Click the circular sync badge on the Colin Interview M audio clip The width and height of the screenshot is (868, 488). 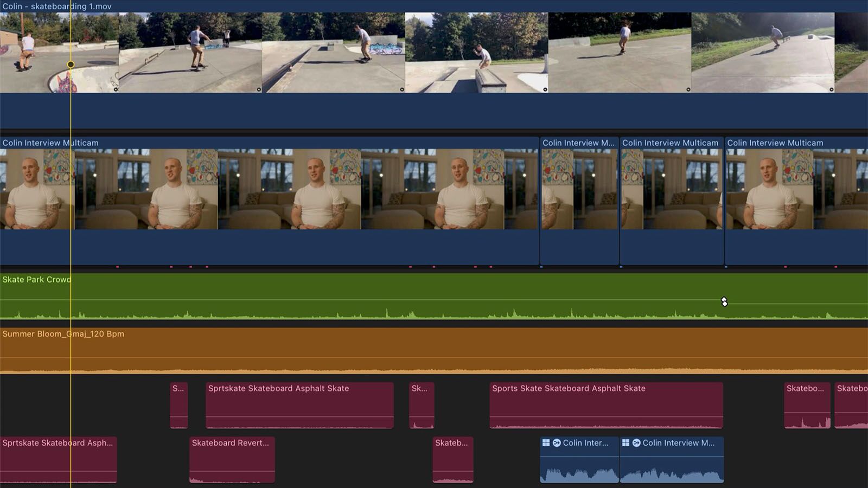click(636, 442)
